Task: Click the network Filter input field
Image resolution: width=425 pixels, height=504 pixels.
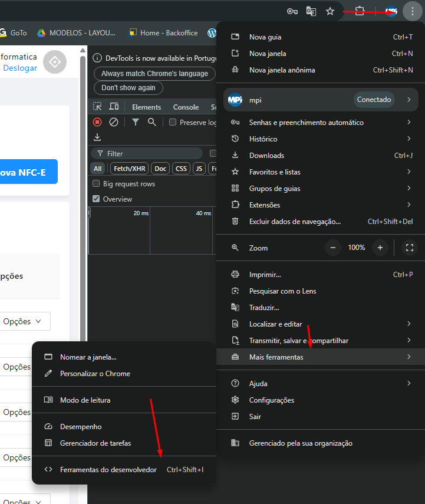Action: [153, 154]
